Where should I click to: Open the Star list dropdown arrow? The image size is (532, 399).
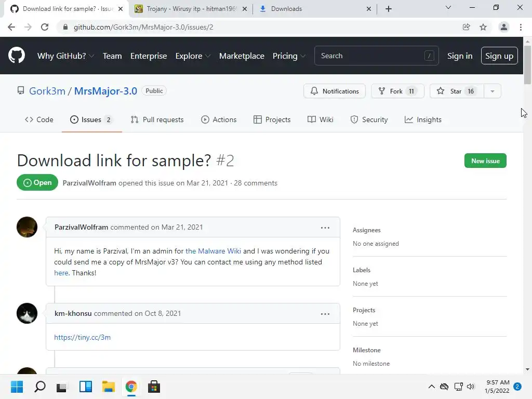point(493,91)
